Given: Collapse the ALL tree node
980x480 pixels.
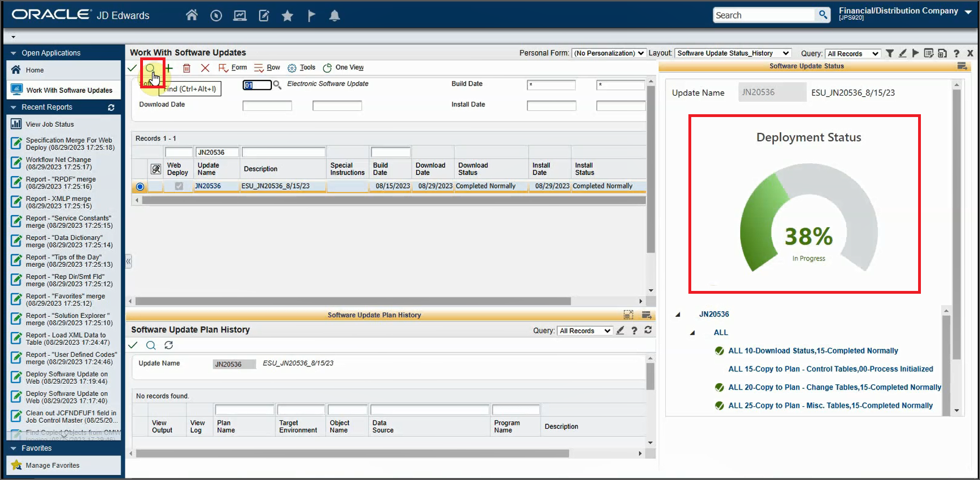Looking at the screenshot, I should click(692, 333).
